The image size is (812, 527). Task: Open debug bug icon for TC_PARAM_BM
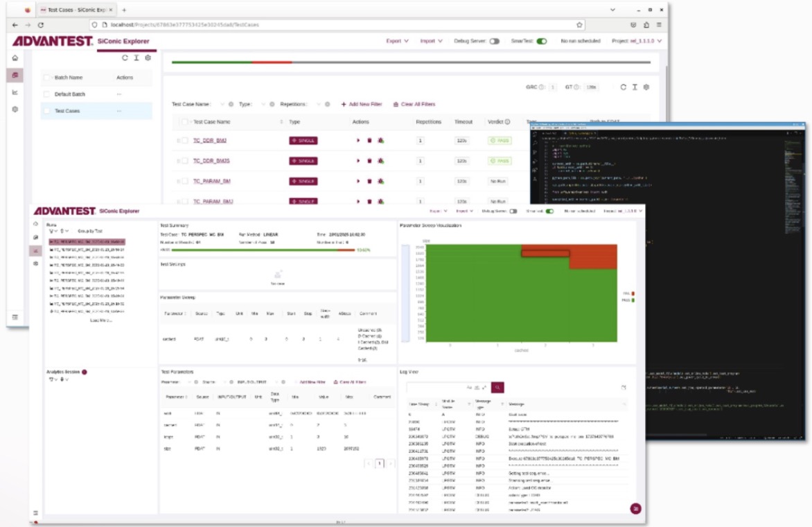(380, 182)
